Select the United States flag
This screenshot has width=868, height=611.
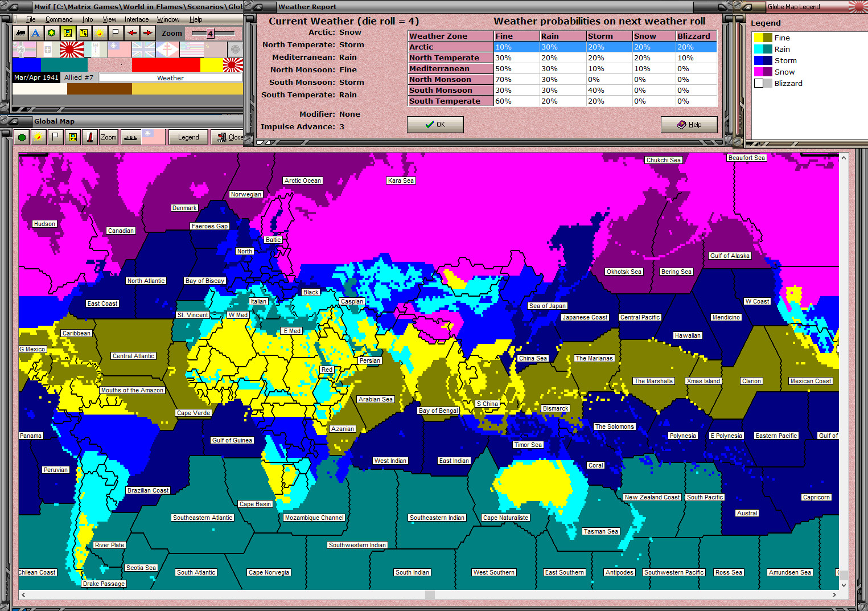click(191, 50)
